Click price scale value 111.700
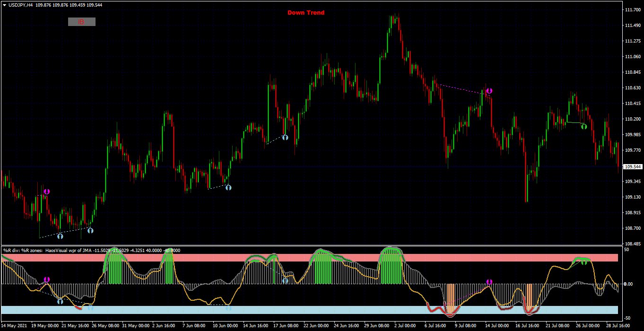The height and width of the screenshot is (331, 644). [632, 10]
